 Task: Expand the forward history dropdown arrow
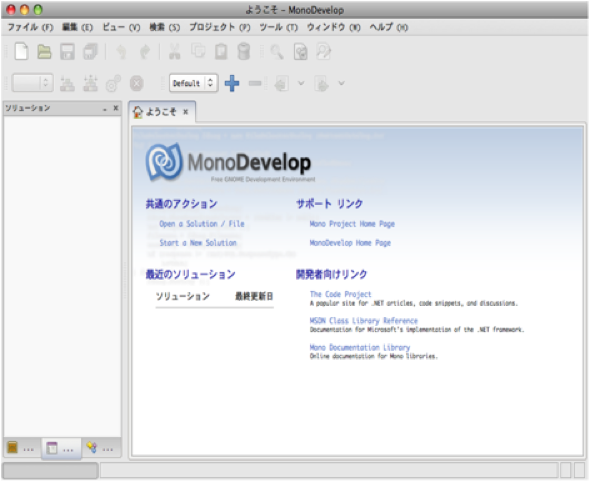tap(341, 83)
